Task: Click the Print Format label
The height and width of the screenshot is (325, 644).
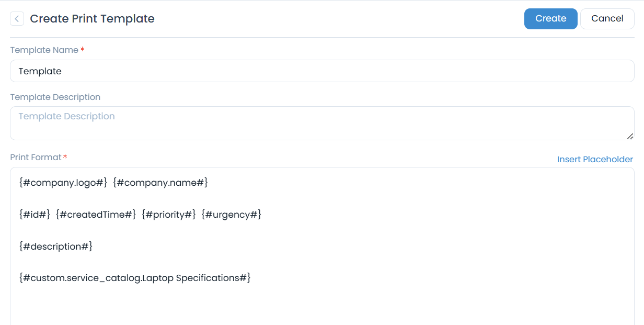Action: (36, 157)
